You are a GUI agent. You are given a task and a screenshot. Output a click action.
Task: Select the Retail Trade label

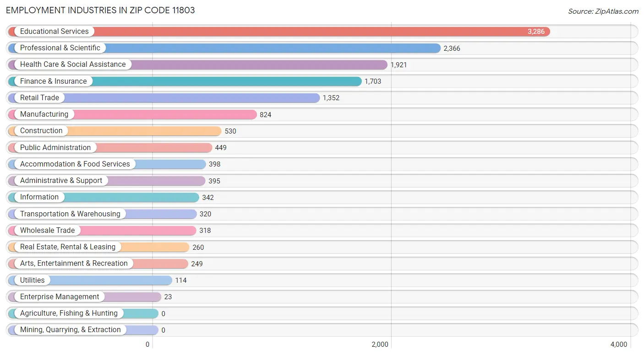pos(39,98)
